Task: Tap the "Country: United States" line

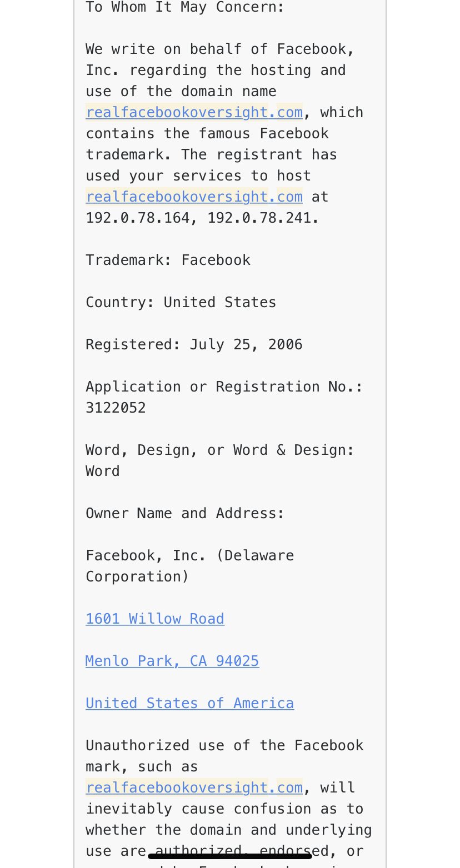Action: tap(181, 302)
